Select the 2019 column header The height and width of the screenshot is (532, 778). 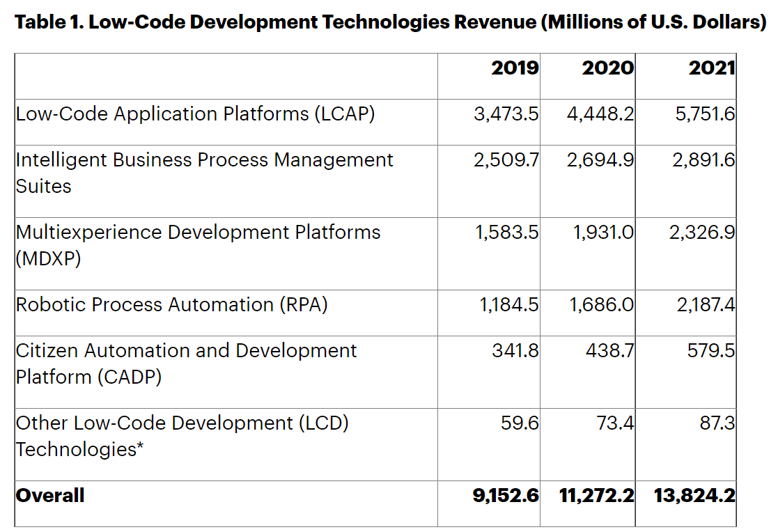click(x=515, y=68)
